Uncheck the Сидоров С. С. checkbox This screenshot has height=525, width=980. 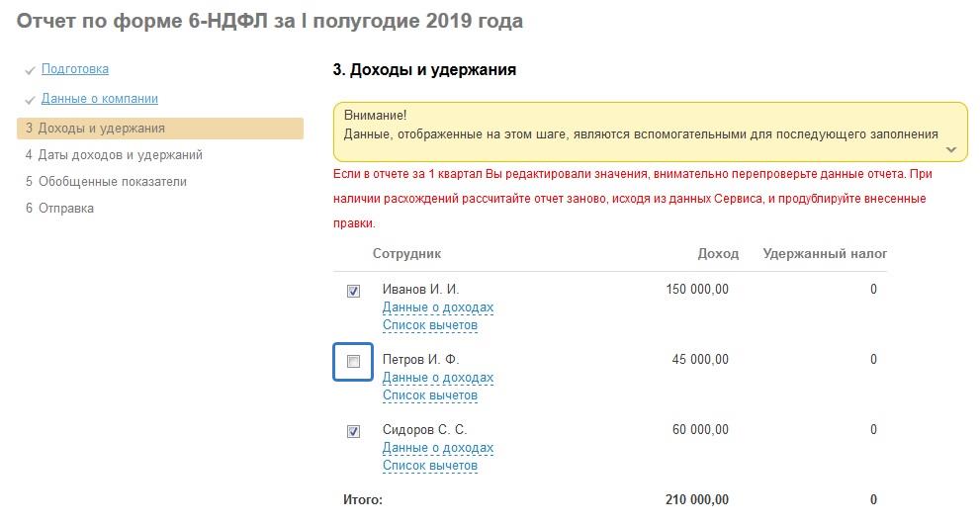tap(353, 432)
